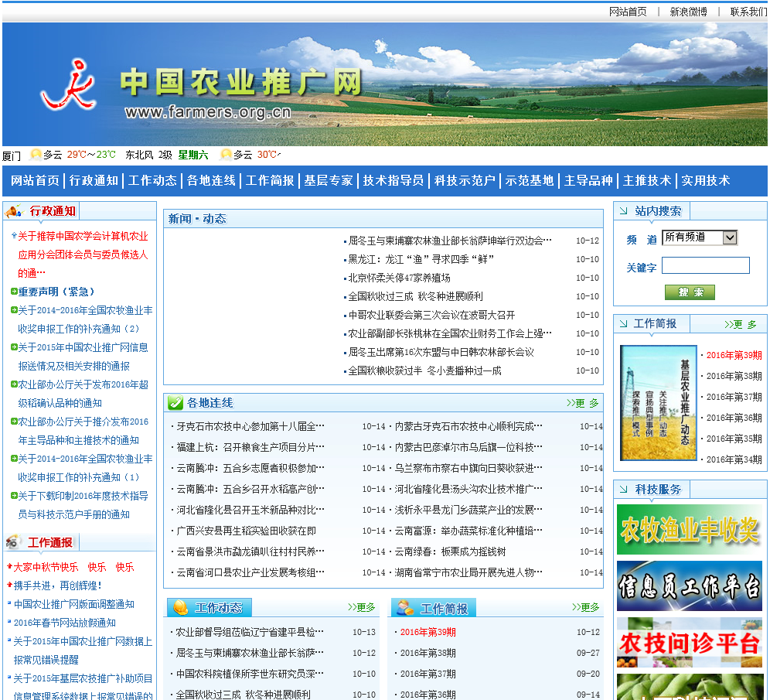Click the 农技问诊平台 banner
770x700 pixels.
click(690, 643)
